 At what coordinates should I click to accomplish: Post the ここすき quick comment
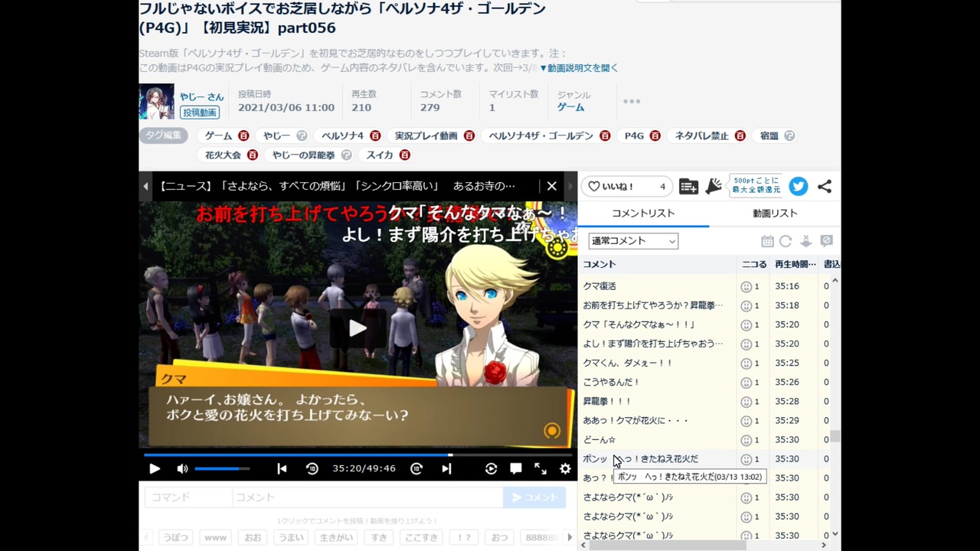coord(421,538)
